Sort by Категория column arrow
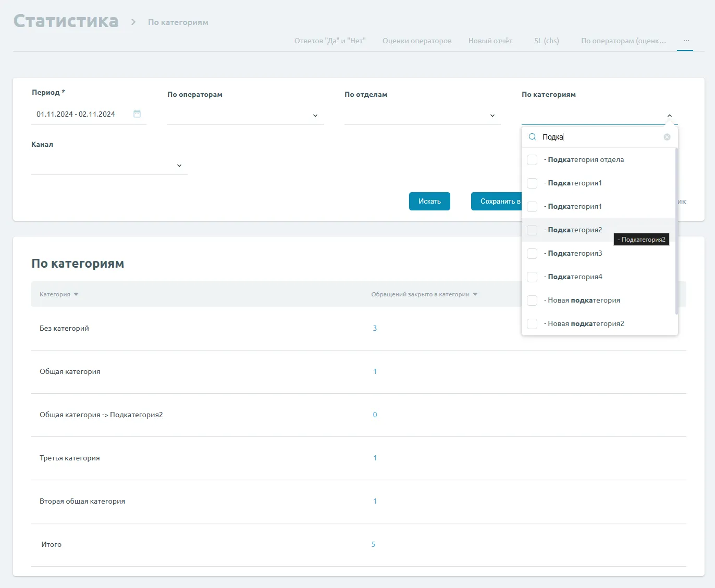The height and width of the screenshot is (588, 715). pyautogui.click(x=76, y=294)
